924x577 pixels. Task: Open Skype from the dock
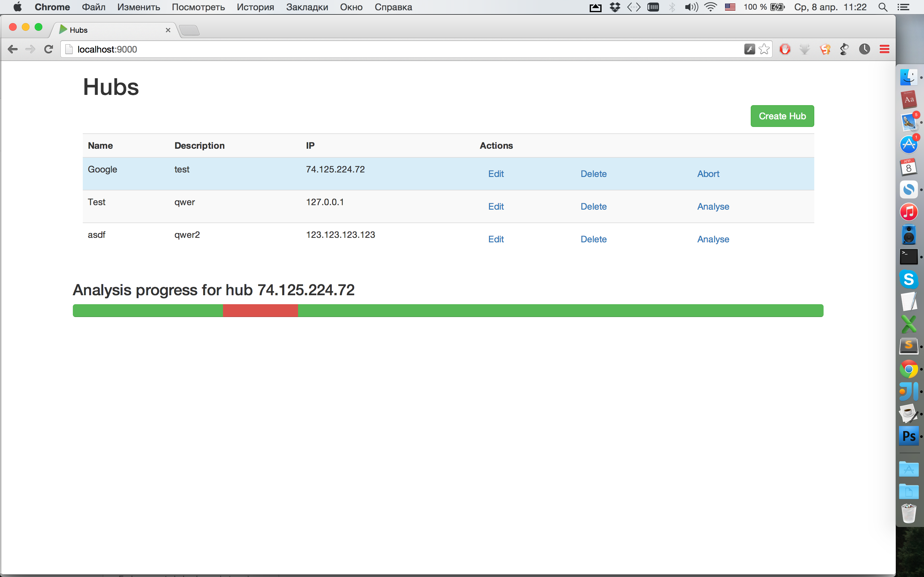[909, 279]
